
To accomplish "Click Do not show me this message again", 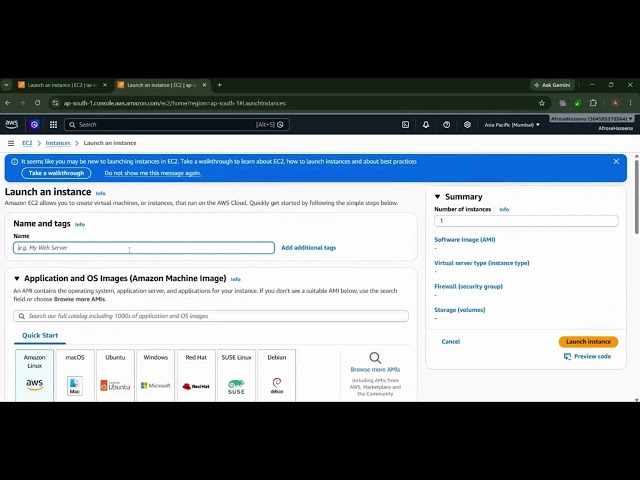I will click(x=153, y=173).
